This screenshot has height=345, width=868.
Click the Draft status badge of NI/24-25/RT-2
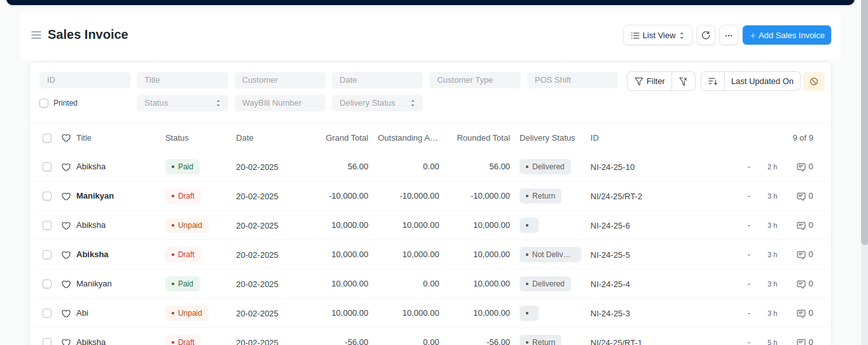tap(183, 196)
